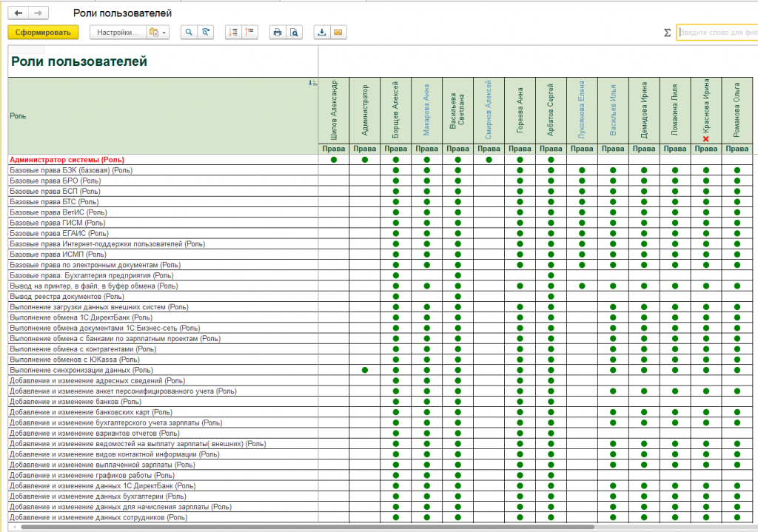This screenshot has width=758, height=532.
Task: Click the red X by Краснова Ирина
Action: [x=705, y=138]
